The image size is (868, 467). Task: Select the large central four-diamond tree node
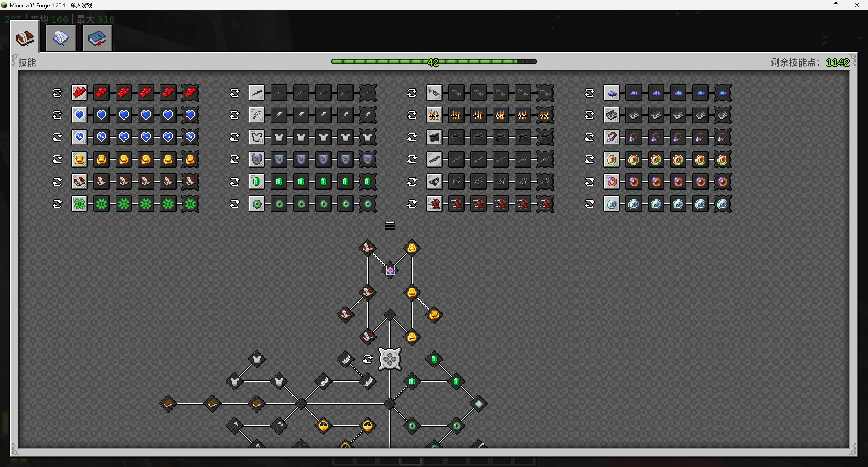(390, 359)
